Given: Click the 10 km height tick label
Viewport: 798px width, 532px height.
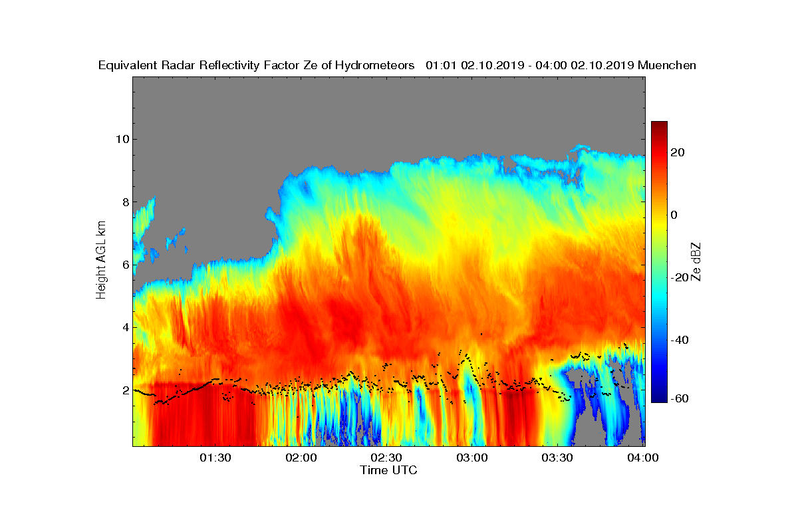Looking at the screenshot, I should click(x=120, y=139).
